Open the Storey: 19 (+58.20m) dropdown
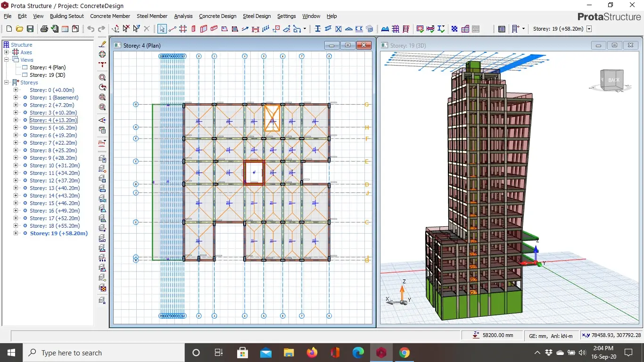The image size is (644, 362). (589, 29)
